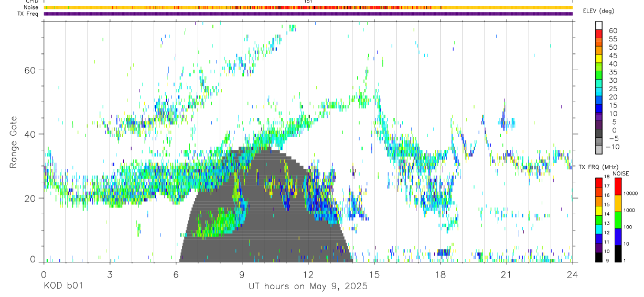
Task: Click the light gray bottom ELEV segment
Action: (599, 150)
